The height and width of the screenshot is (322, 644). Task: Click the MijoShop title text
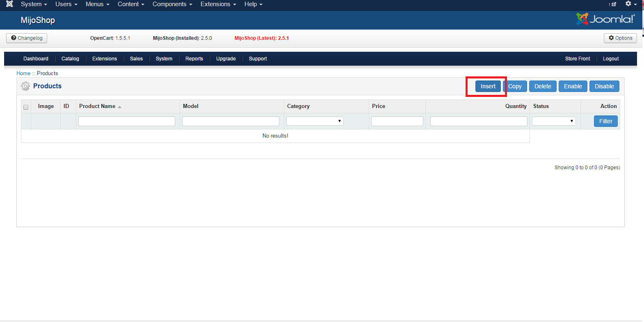click(x=38, y=20)
